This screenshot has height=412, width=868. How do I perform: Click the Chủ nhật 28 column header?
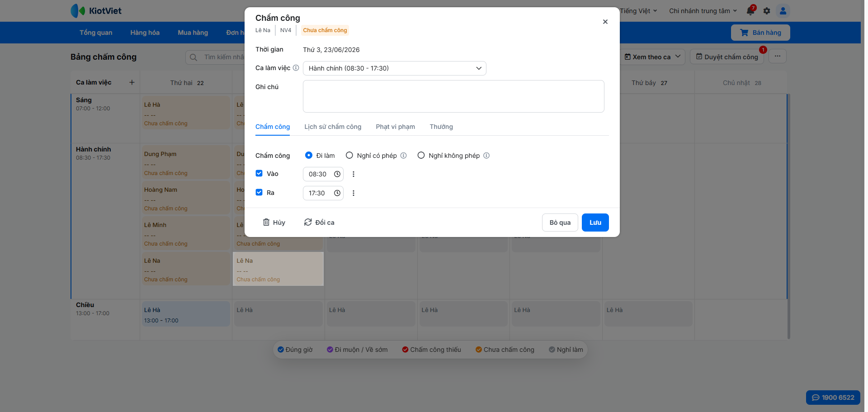(742, 83)
